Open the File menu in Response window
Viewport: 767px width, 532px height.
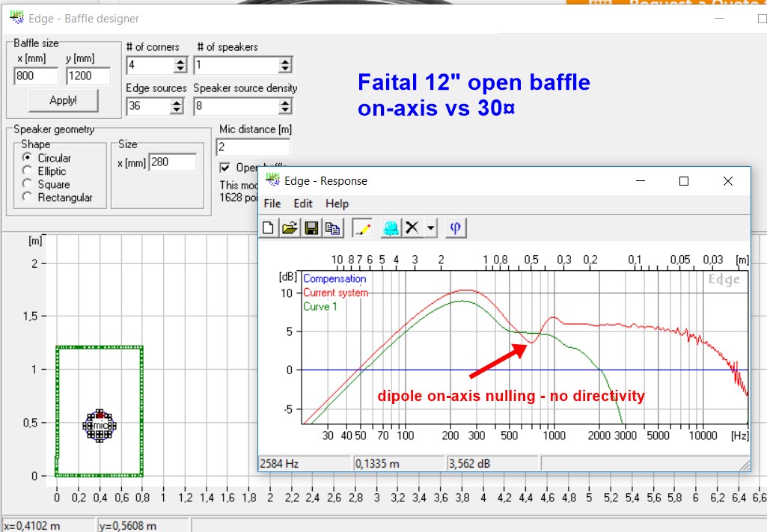(x=272, y=204)
